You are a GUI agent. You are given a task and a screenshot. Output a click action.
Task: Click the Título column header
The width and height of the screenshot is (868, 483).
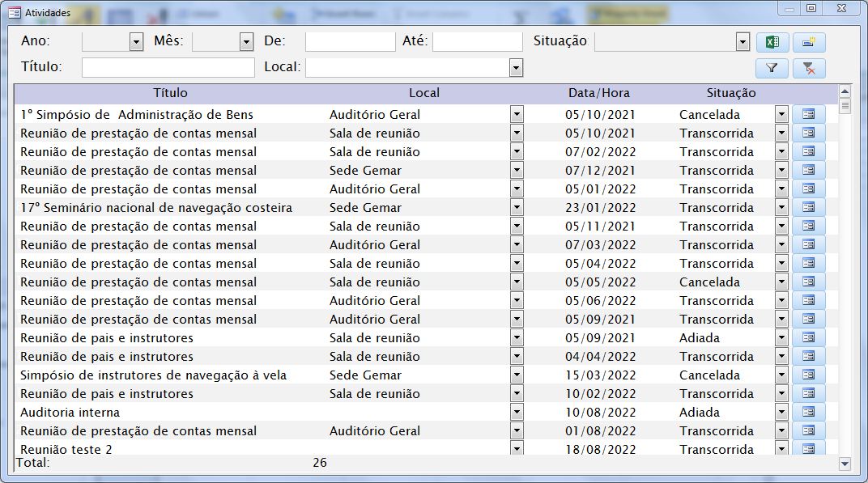170,93
